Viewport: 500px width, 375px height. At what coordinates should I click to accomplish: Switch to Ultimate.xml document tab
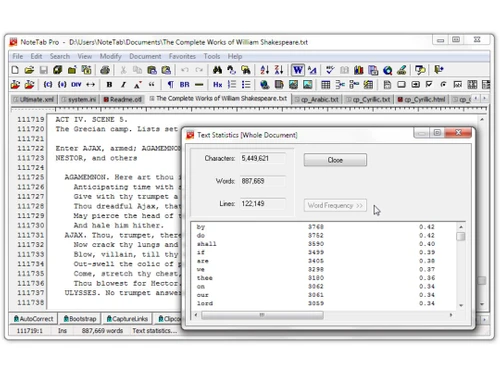[x=33, y=99]
